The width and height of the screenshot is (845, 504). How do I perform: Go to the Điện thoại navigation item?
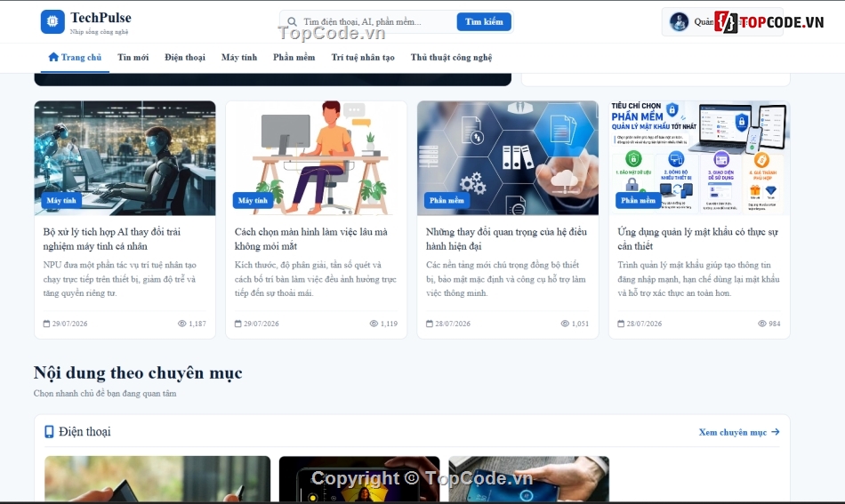click(x=185, y=57)
